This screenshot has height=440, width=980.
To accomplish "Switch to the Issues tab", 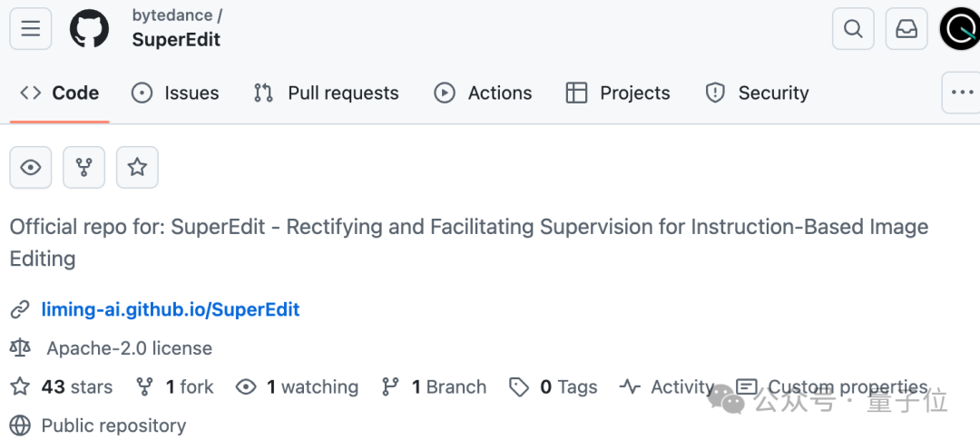I will point(175,93).
